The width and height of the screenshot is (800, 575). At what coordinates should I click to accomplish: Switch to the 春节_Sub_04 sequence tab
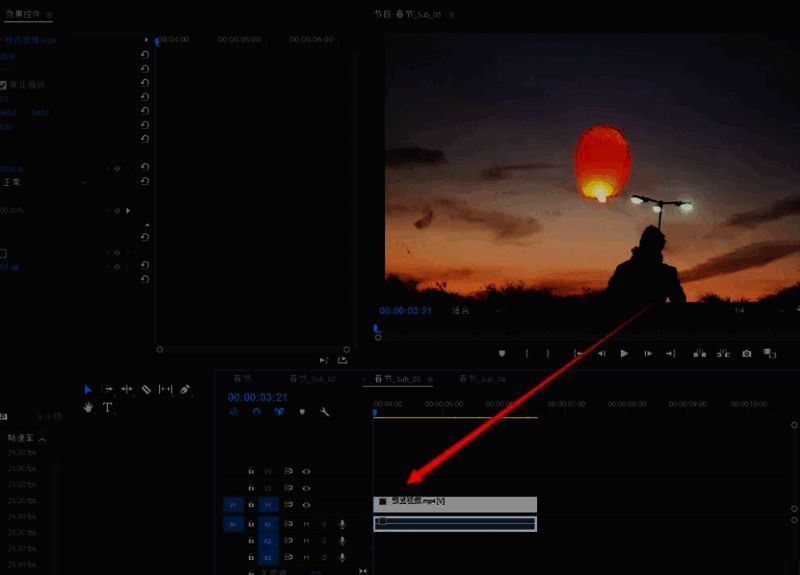pyautogui.click(x=483, y=380)
